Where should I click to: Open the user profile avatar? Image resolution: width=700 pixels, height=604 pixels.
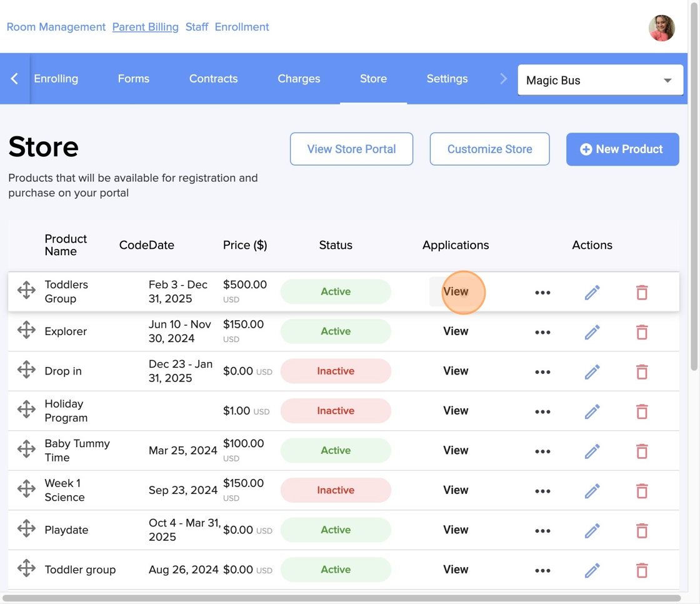(x=662, y=28)
